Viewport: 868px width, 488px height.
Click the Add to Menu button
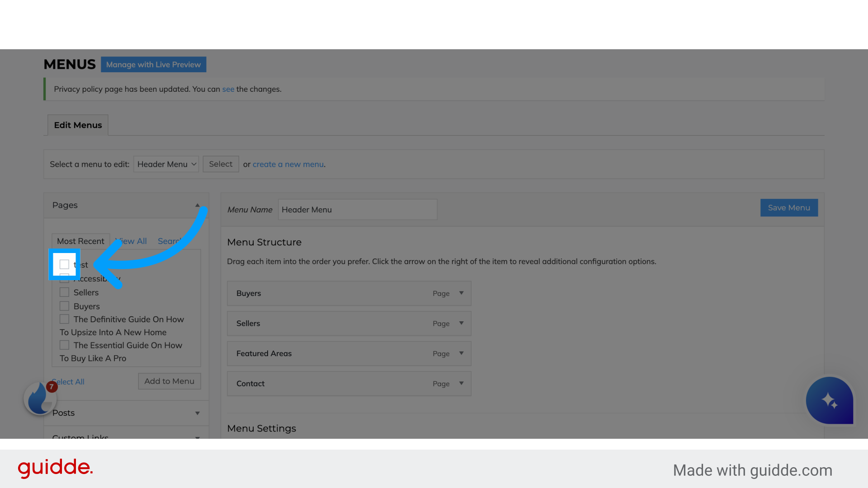click(169, 381)
